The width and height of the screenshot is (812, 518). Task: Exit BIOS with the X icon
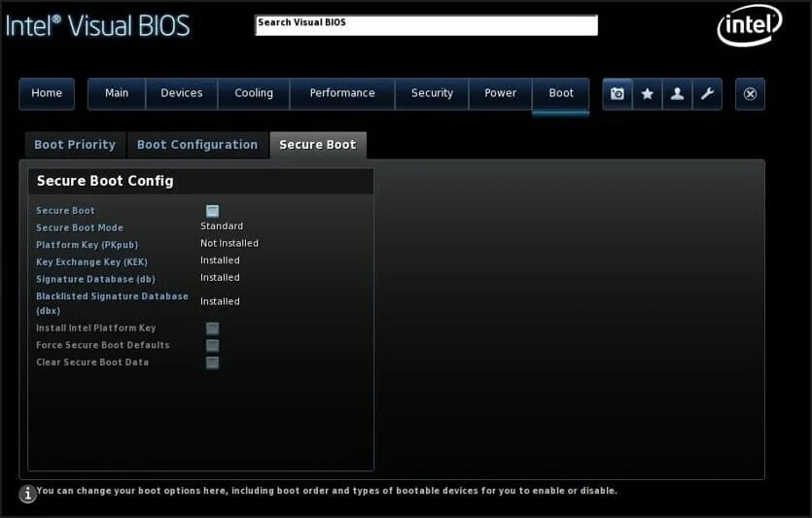[750, 94]
